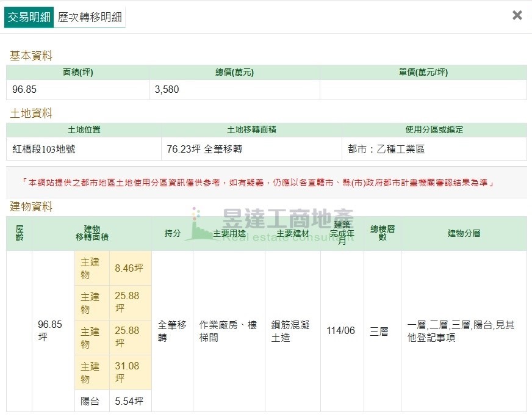Image resolution: width=532 pixels, height=417 pixels.
Task: Select the 面積(坪) column header
Action: click(x=77, y=73)
